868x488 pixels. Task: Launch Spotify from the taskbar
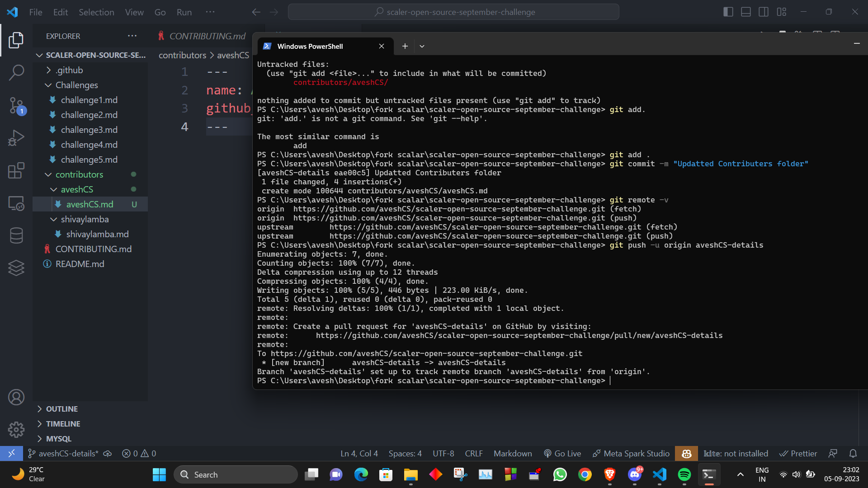click(684, 475)
